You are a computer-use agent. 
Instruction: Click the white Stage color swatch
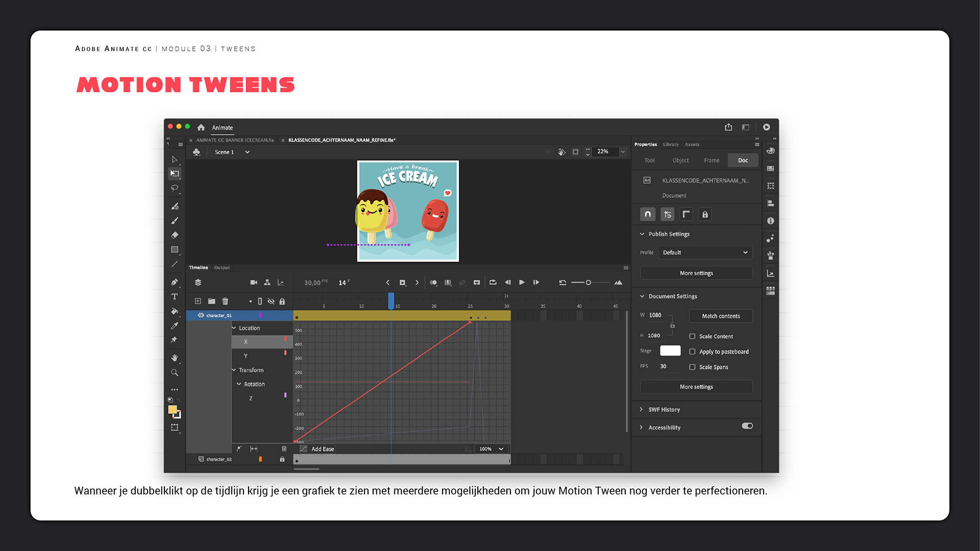click(670, 351)
